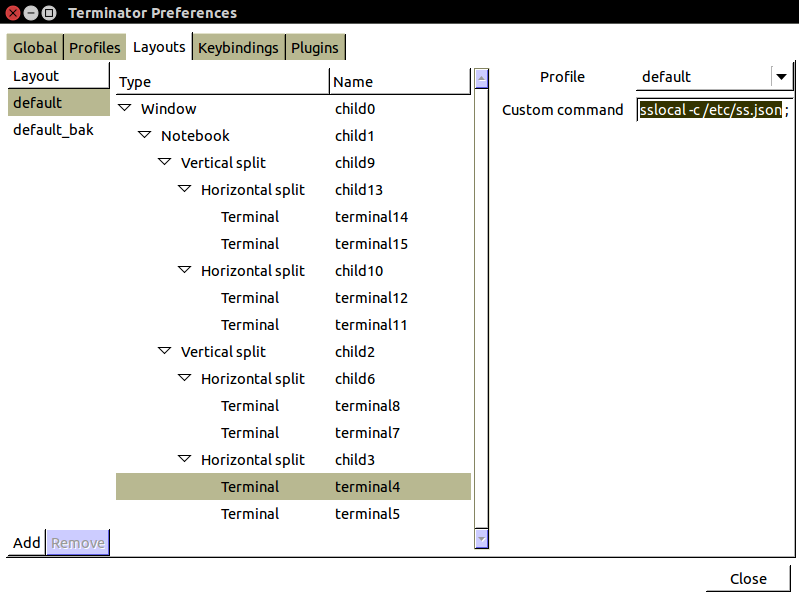Collapse the Horizontal split child10 node
The image size is (799, 601).
click(x=184, y=270)
